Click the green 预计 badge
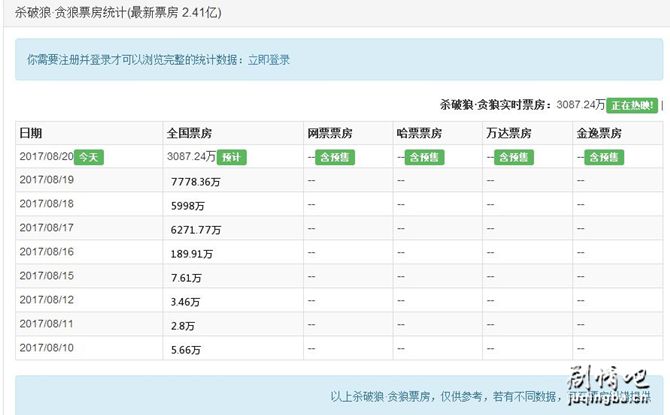Viewport: 670px width, 415px height. point(232,157)
